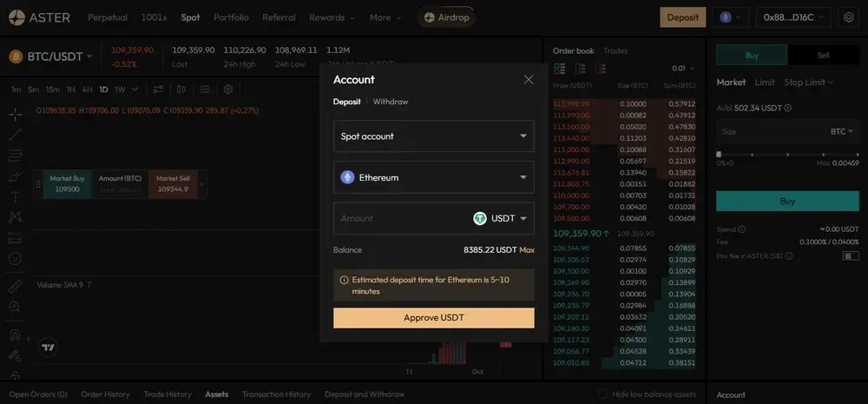
Task: Expand the More menu
Action: pyautogui.click(x=385, y=17)
